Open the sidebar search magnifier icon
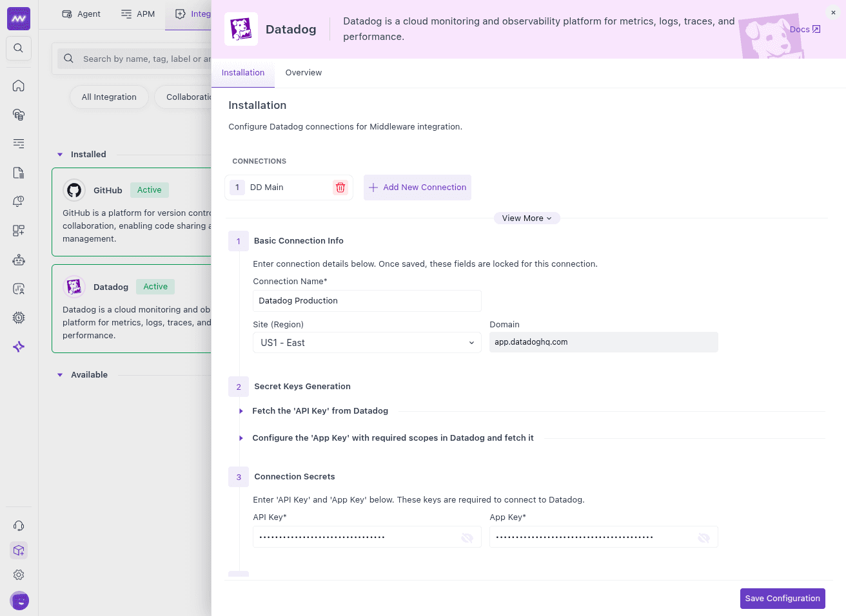Image resolution: width=846 pixels, height=616 pixels. tap(19, 48)
